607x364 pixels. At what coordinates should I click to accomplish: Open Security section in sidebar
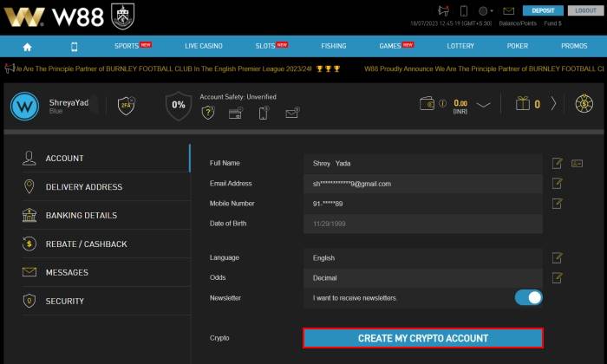pyautogui.click(x=65, y=301)
